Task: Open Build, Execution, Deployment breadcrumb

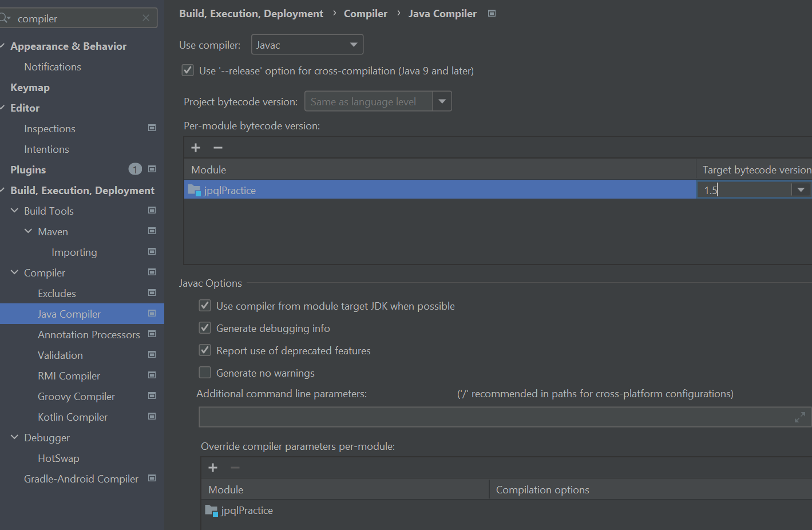Action: (x=251, y=13)
